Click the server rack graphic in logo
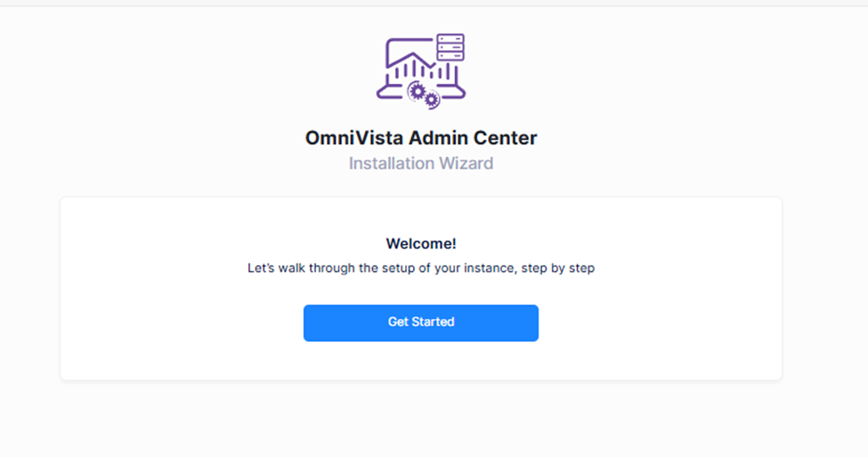Screen dimensions: 868x457 (450, 47)
